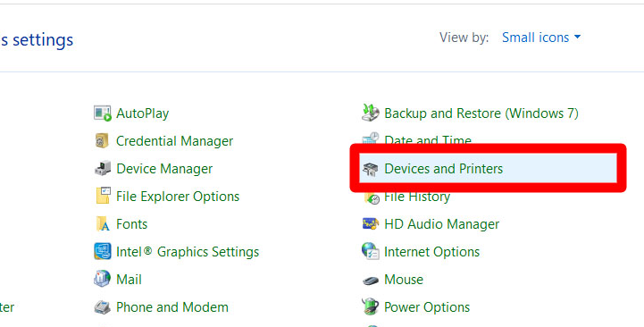
Task: Click the HD Audio Manager icon
Action: pyautogui.click(x=371, y=224)
